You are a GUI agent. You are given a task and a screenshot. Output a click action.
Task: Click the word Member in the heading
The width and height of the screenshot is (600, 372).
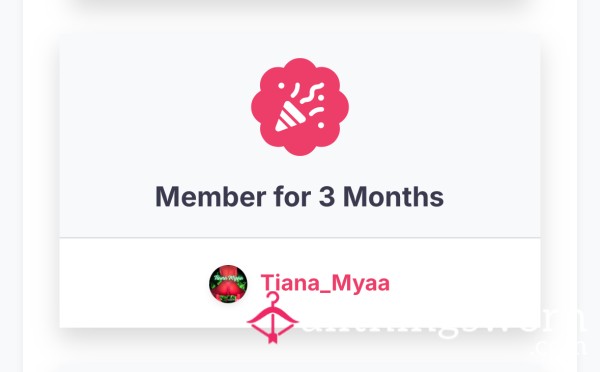[210, 196]
